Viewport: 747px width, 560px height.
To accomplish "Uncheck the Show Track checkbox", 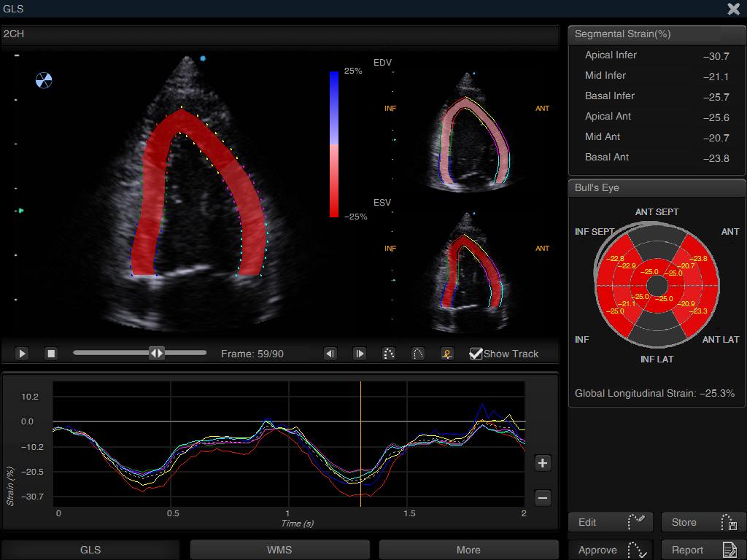I will tap(476, 354).
